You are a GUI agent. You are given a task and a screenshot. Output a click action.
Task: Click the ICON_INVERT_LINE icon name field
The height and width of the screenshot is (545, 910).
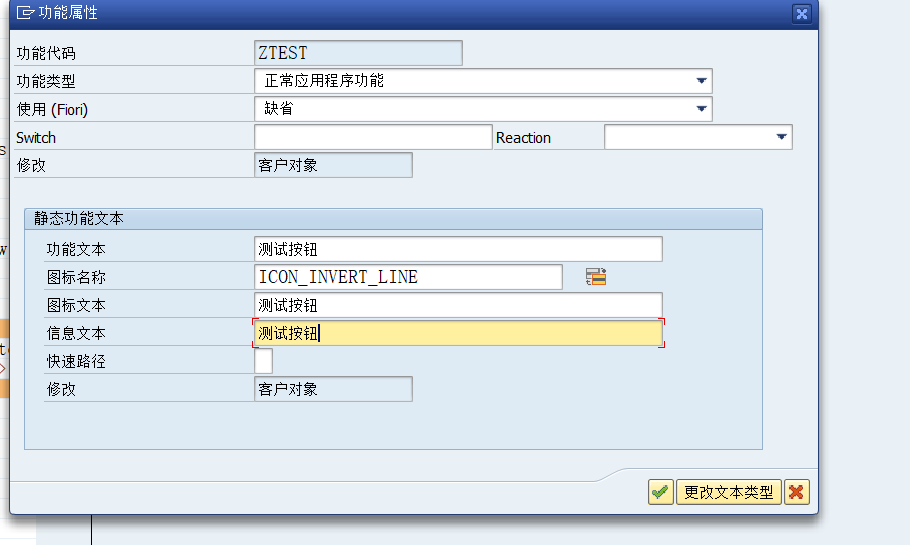click(x=408, y=277)
